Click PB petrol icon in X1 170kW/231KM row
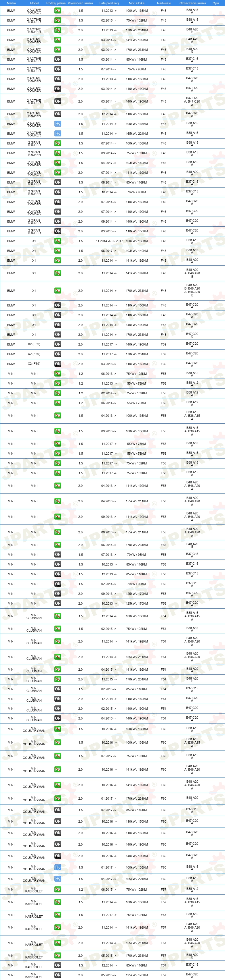225x980 pixels. pos(58,291)
